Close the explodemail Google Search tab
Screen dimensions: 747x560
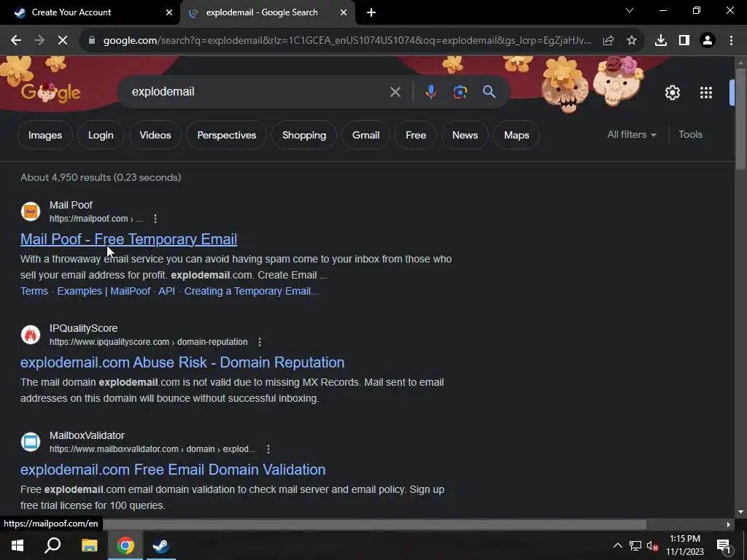(344, 12)
